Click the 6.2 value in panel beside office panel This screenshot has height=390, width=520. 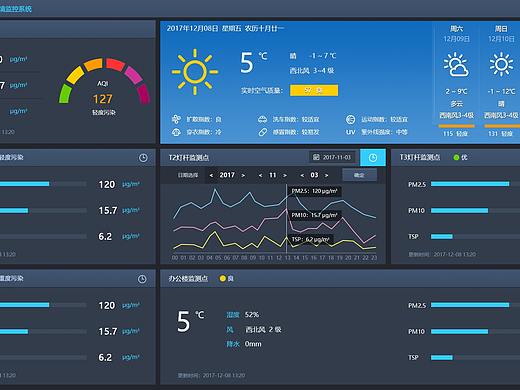coord(105,358)
